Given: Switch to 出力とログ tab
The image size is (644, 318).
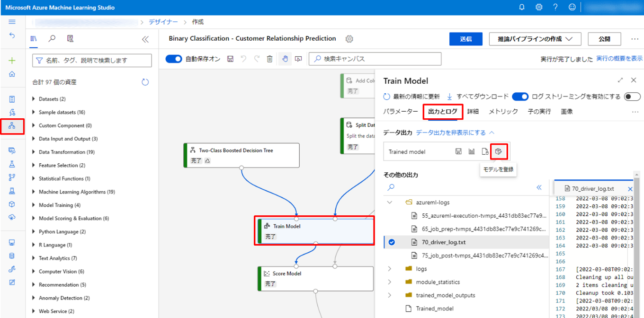Looking at the screenshot, I should [x=443, y=112].
